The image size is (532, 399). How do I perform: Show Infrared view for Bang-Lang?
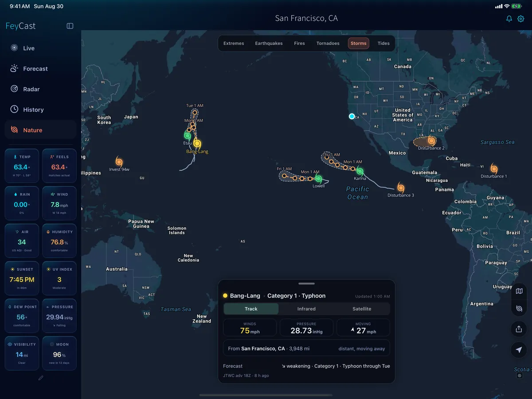(x=306, y=309)
